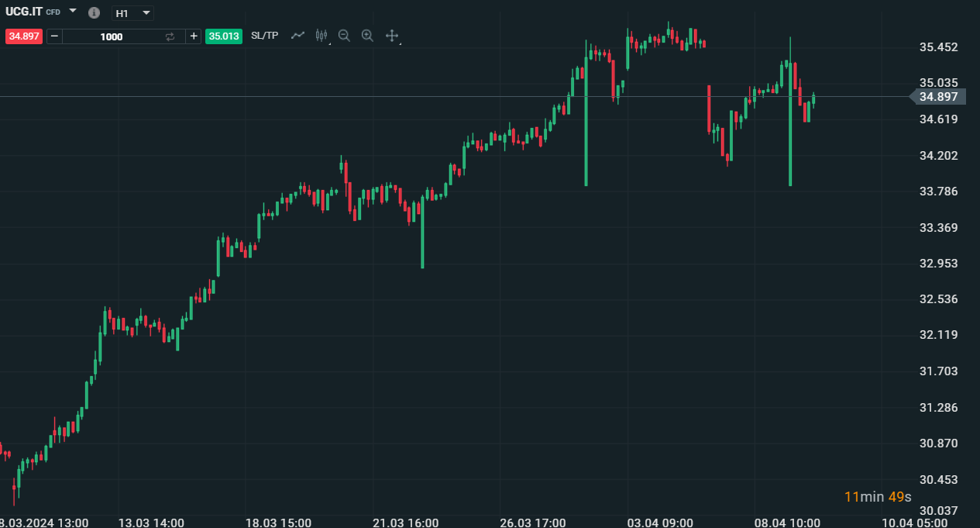Click the instrument info icon
Screen dimensions: 980x528
point(94,13)
